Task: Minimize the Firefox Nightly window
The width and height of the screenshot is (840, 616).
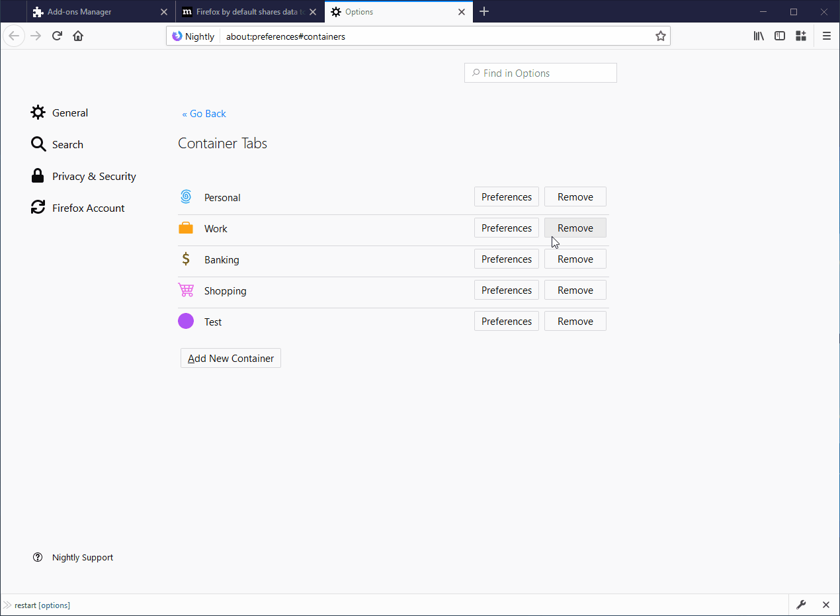Action: (764, 11)
